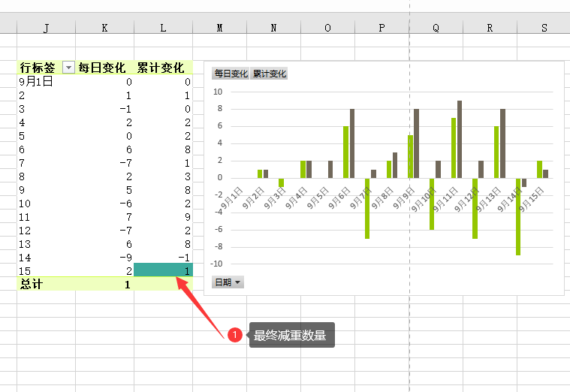570x392 pixels.
Task: Click the 9月11日 brown cumulative bar
Action: 460,139
